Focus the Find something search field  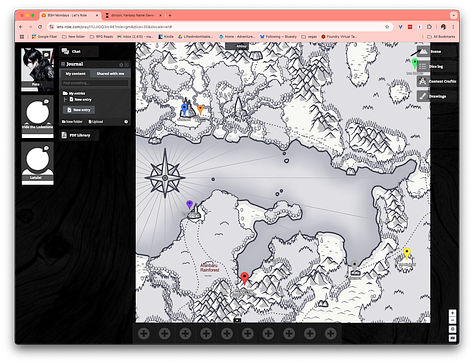95,83
